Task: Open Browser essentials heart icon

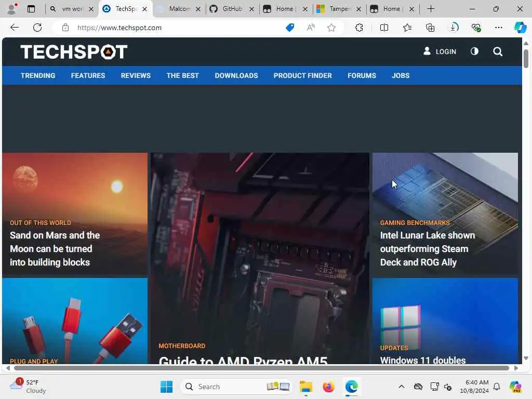Action: point(476,28)
